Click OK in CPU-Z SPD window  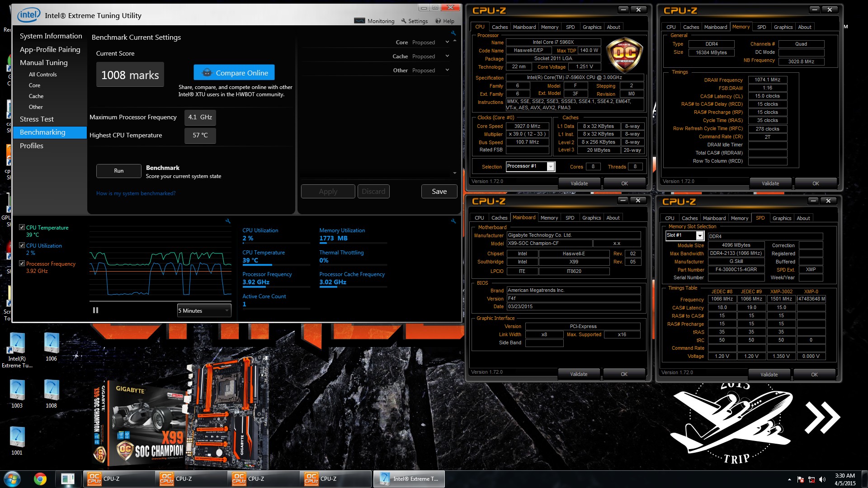coord(814,375)
